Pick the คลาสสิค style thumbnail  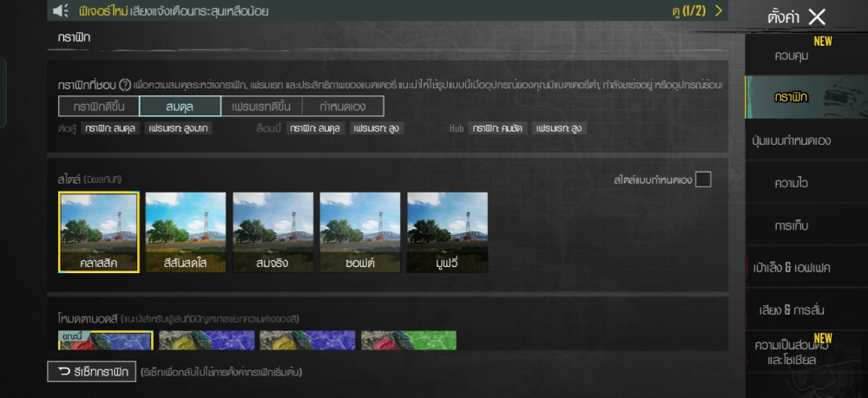point(99,232)
